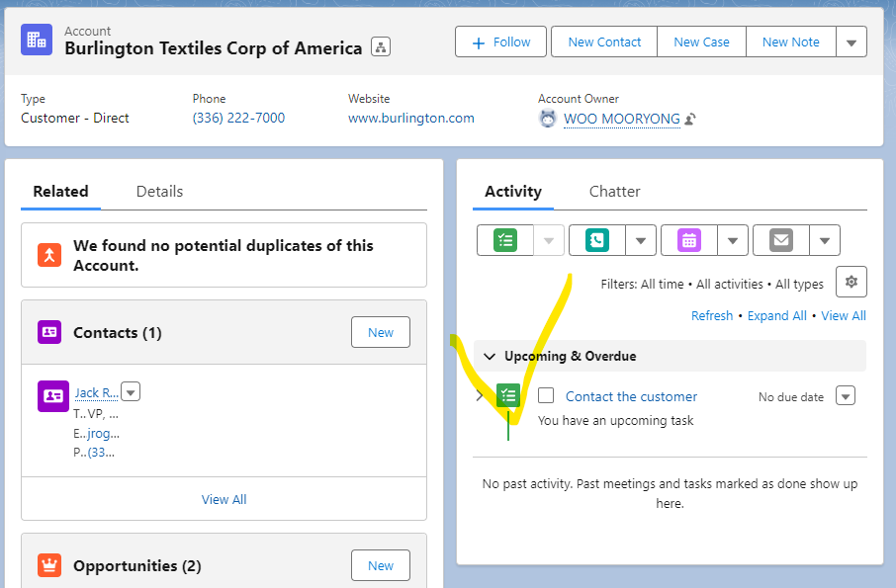The height and width of the screenshot is (588, 896).
Task: Click the Customer - Direct type value
Action: (75, 119)
